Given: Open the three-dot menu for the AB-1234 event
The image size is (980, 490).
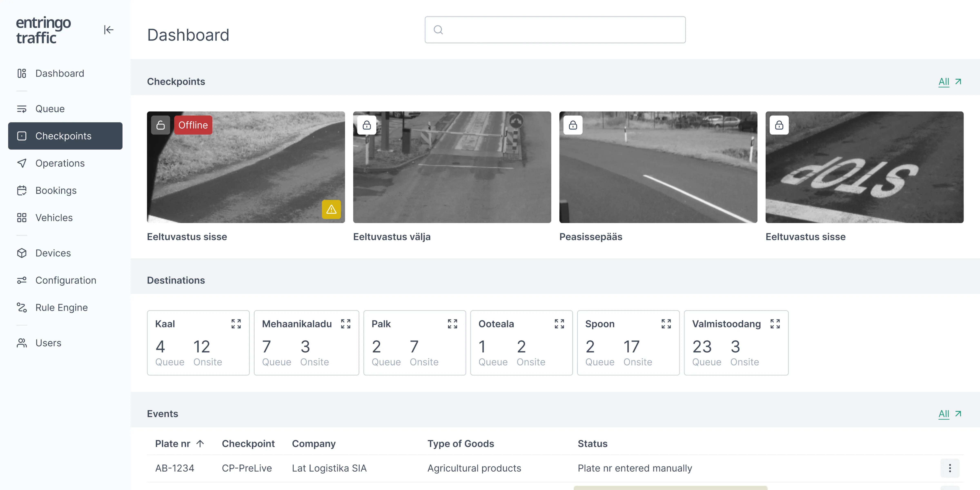Looking at the screenshot, I should pos(950,468).
